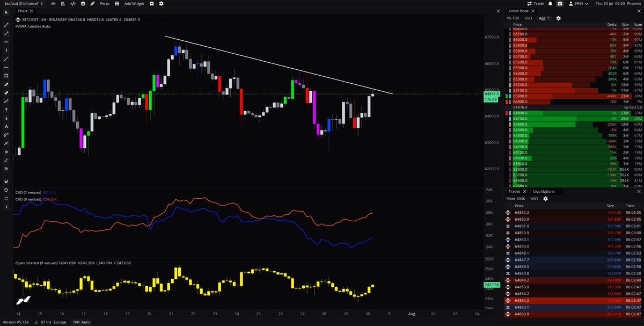Image resolution: width=644 pixels, height=326 pixels.
Task: Switch the Order Book USD currency selector
Action: click(528, 18)
